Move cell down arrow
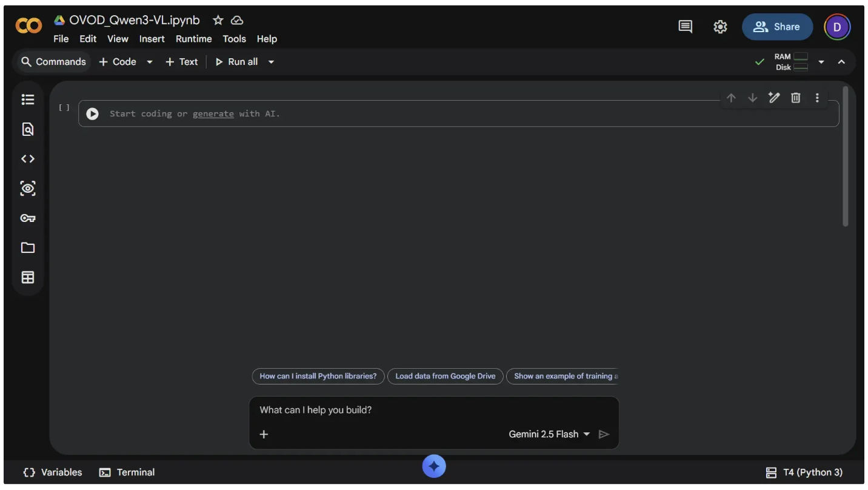 point(752,98)
